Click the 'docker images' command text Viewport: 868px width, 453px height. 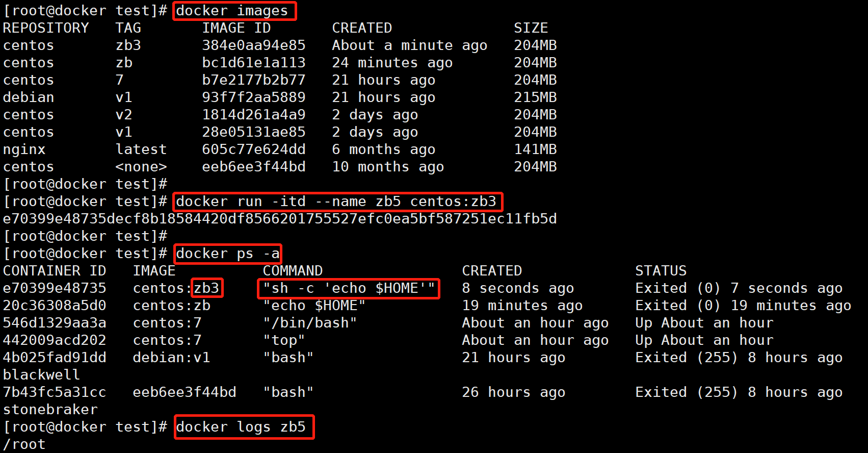click(232, 11)
